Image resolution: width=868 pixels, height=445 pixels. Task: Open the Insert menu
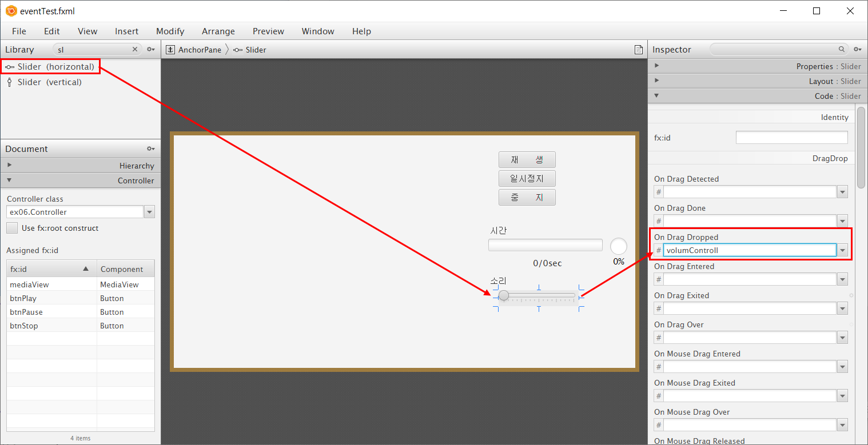(x=126, y=31)
